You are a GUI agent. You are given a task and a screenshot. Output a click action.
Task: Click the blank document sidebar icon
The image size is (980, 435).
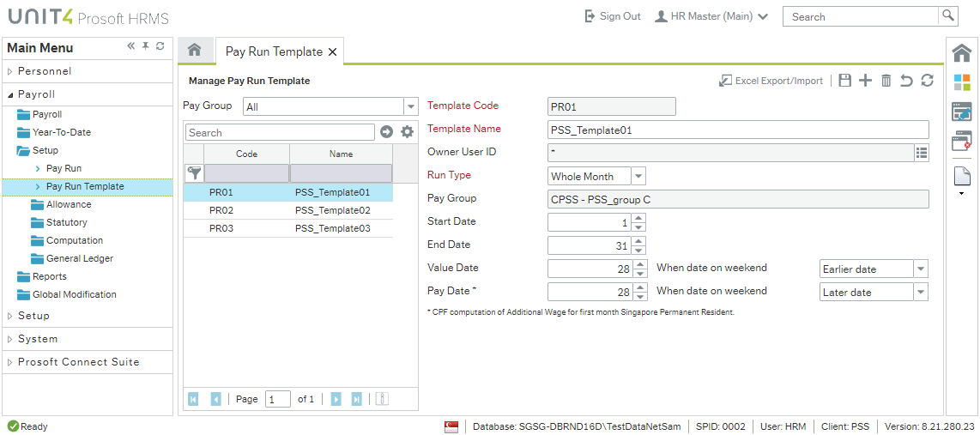961,176
